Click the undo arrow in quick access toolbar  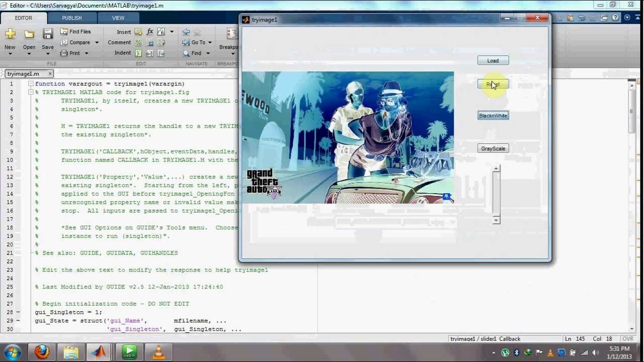coord(582,18)
